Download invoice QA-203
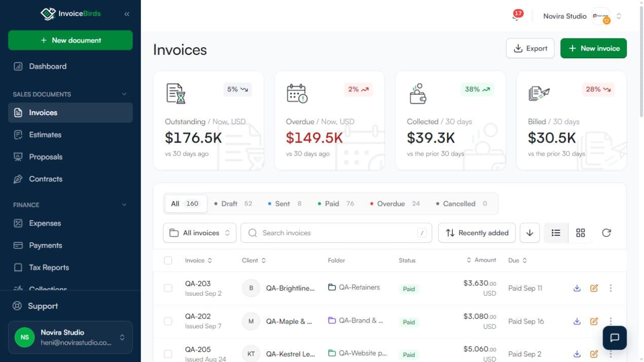Screen dimensions: 644x362 (577, 288)
